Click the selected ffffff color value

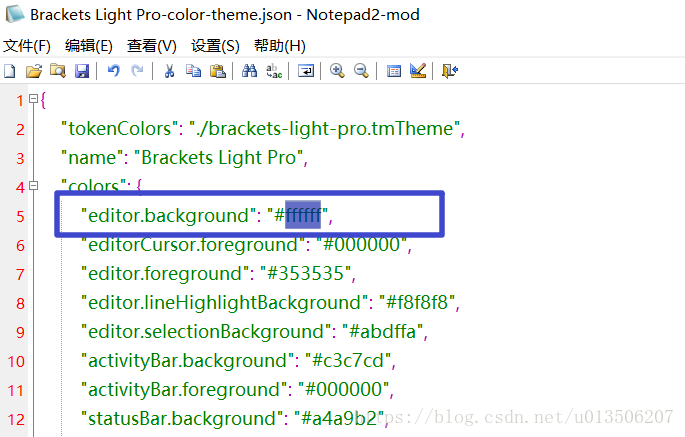pos(303,215)
